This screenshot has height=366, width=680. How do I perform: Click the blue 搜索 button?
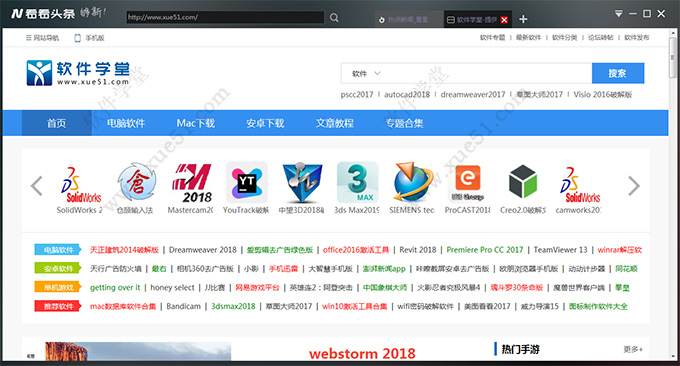pyautogui.click(x=618, y=73)
